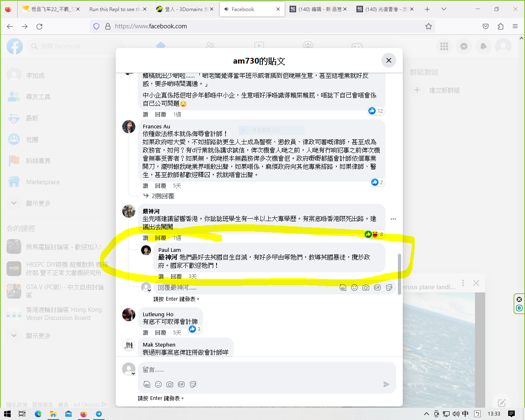Like the 嚴神河 comment
The height and width of the screenshot is (420, 525).
(145, 238)
